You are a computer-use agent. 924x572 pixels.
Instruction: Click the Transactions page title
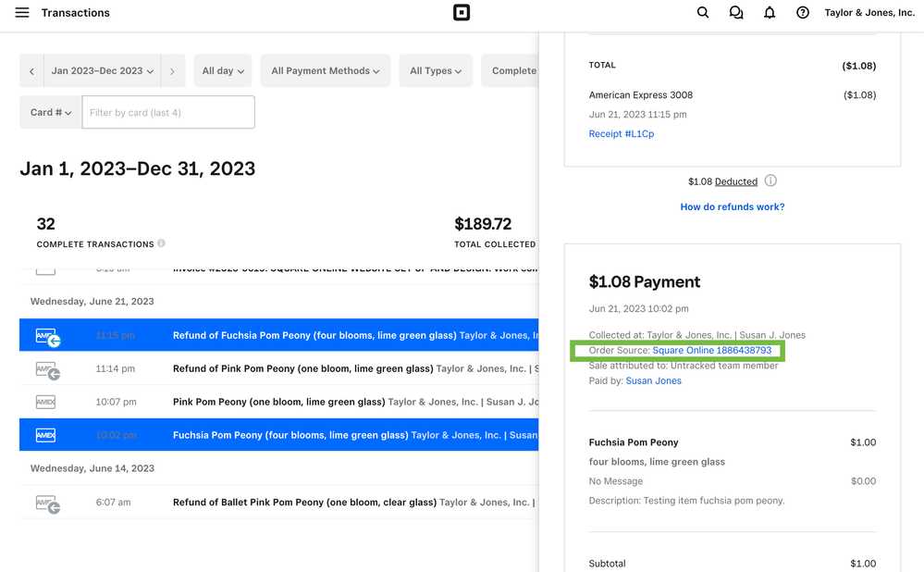pos(76,12)
